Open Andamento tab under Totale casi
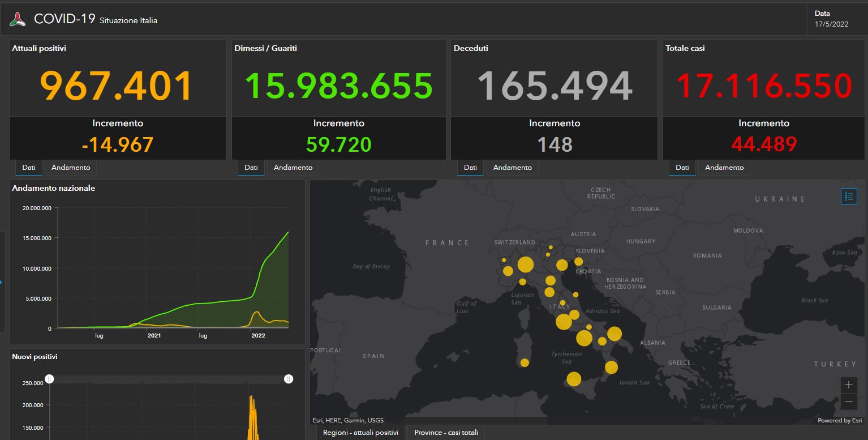This screenshot has height=440, width=868. pyautogui.click(x=724, y=168)
